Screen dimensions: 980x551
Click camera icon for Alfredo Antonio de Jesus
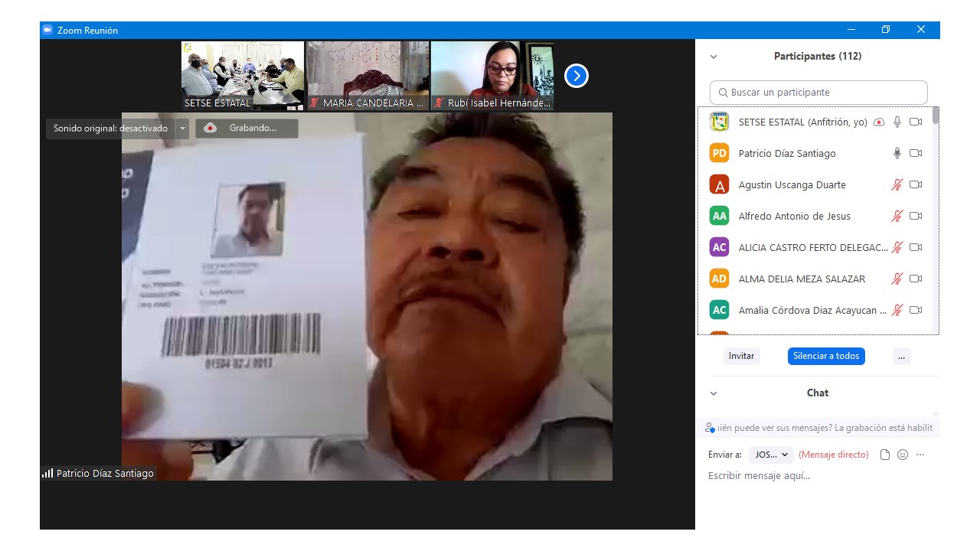point(915,216)
